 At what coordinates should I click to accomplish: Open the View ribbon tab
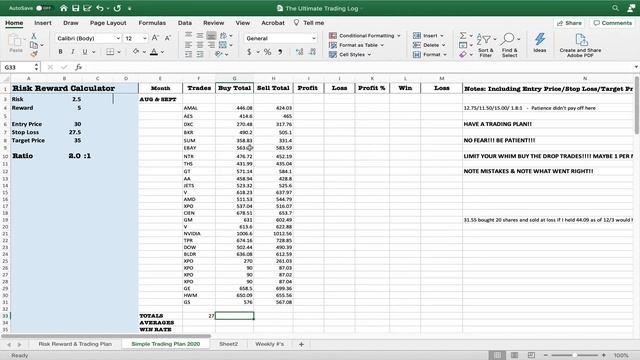242,23
